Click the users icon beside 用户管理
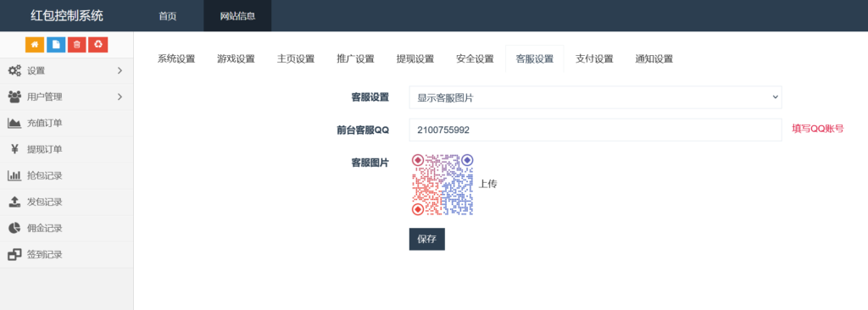 tap(14, 97)
